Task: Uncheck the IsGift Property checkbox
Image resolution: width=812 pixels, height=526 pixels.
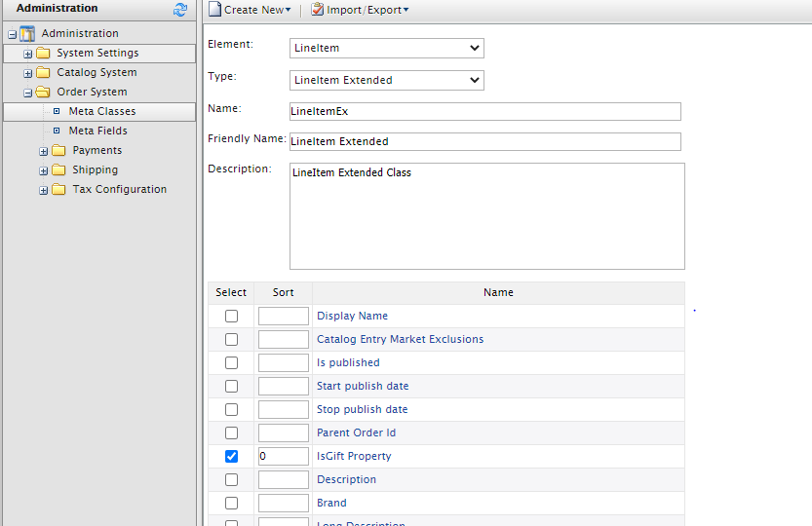Action: pyautogui.click(x=231, y=456)
